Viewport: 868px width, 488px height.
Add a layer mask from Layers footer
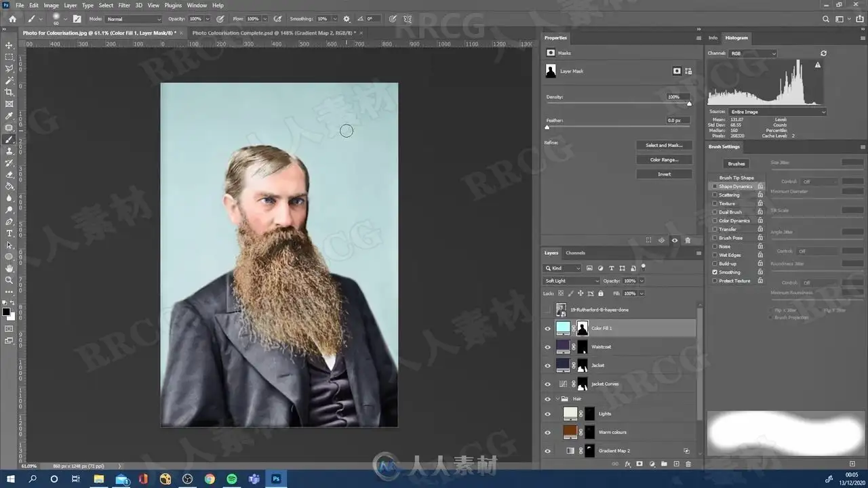(639, 464)
